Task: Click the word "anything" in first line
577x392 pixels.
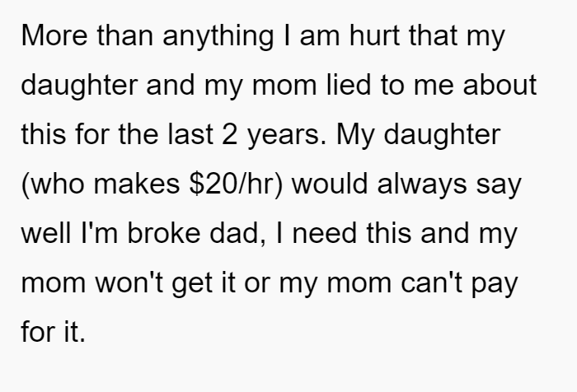Action: (x=218, y=38)
